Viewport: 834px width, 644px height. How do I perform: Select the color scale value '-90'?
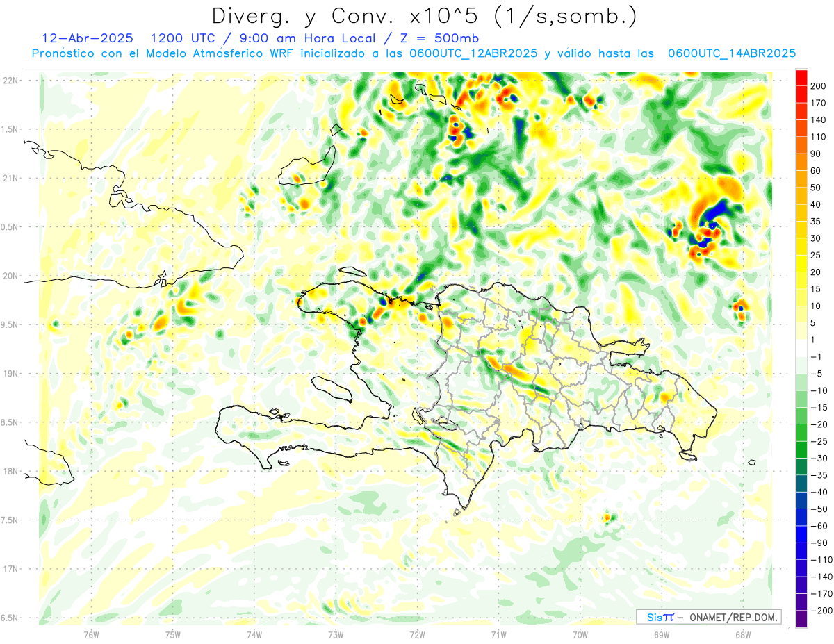pos(819,543)
